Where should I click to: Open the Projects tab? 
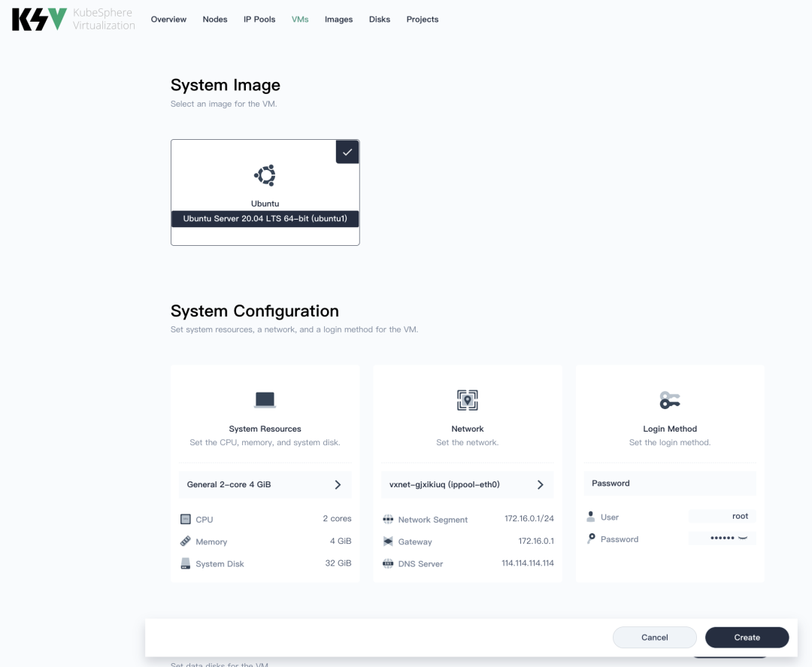(x=422, y=19)
